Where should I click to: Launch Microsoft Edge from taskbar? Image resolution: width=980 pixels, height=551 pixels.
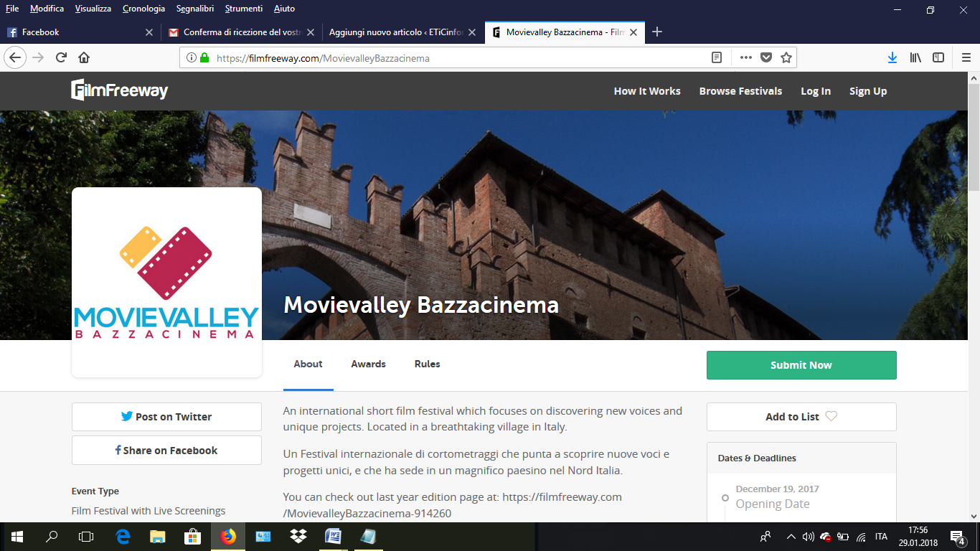[123, 537]
